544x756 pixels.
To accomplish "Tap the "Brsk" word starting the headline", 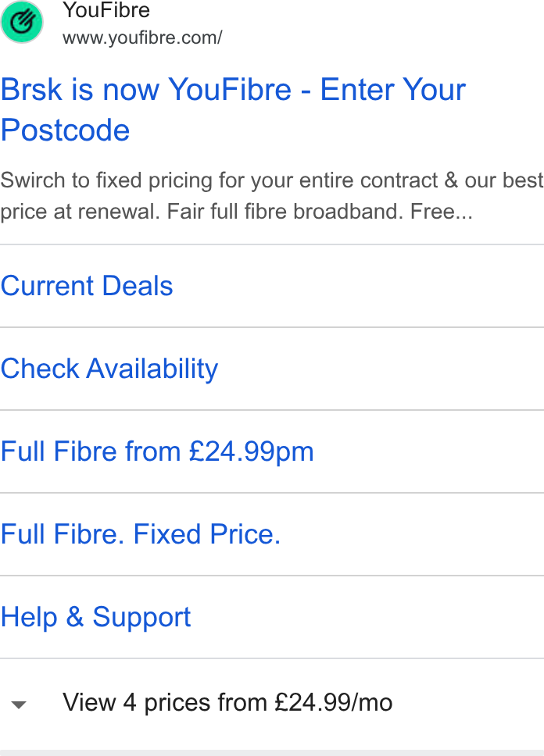I will (31, 90).
